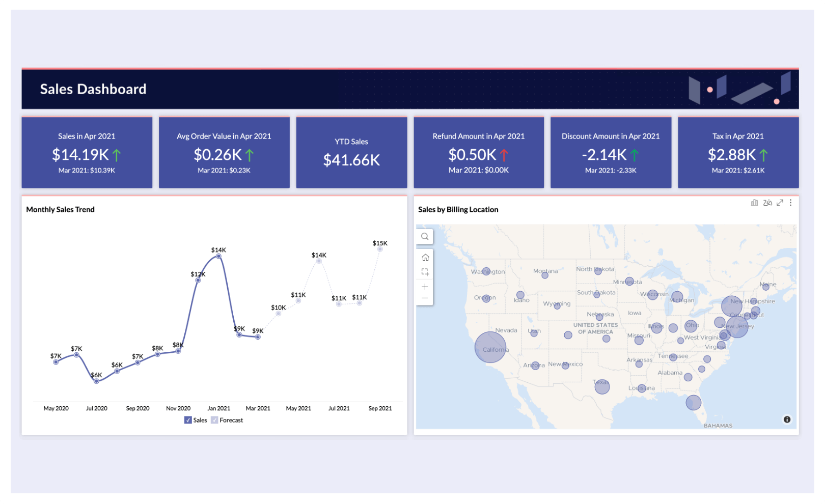Image resolution: width=825 pixels, height=504 pixels.
Task: Open Zia insights for the map
Action: tap(767, 203)
